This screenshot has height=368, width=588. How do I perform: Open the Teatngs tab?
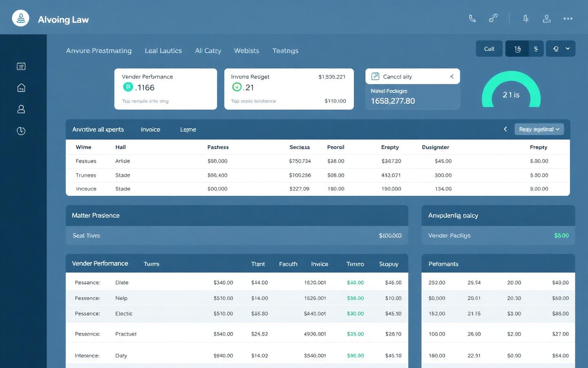[x=285, y=51]
